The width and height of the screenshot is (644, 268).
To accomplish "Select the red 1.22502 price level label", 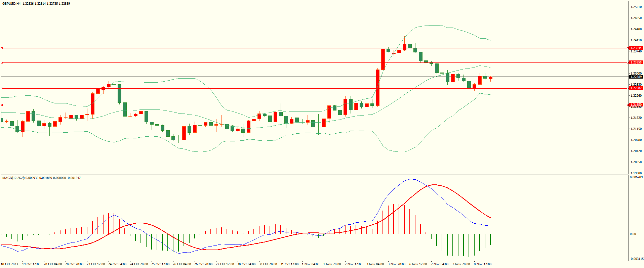I will 636,88.
